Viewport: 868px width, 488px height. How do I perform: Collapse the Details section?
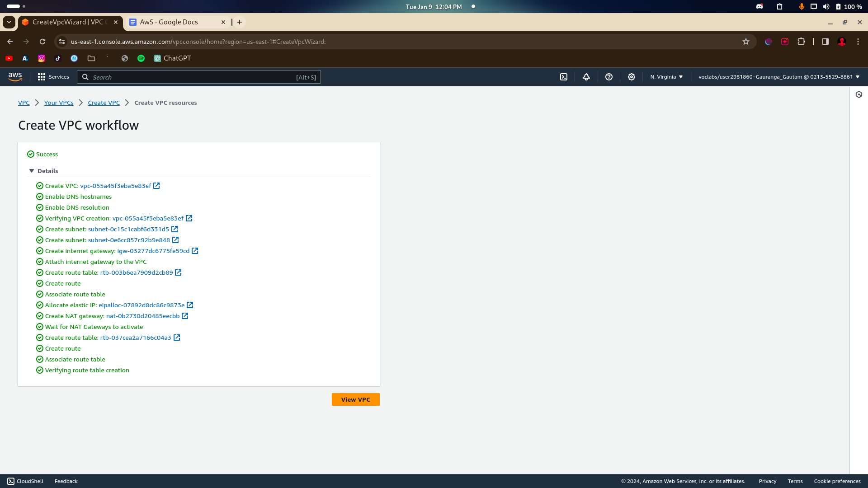coord(32,171)
